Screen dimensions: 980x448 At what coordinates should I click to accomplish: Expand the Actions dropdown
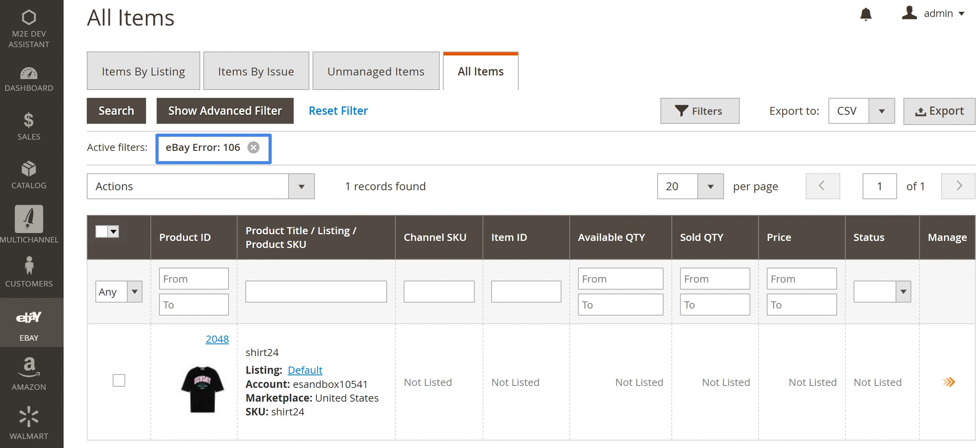pos(301,186)
